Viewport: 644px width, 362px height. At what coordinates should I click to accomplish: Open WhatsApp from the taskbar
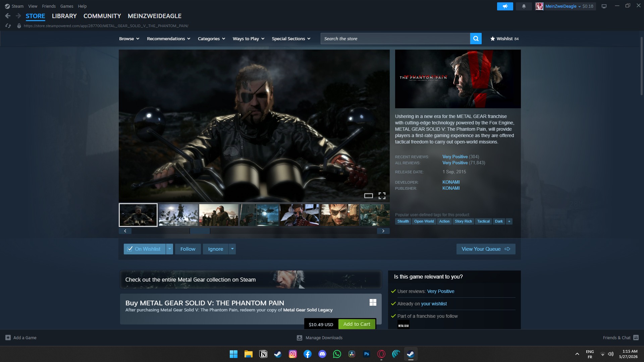coord(337,354)
